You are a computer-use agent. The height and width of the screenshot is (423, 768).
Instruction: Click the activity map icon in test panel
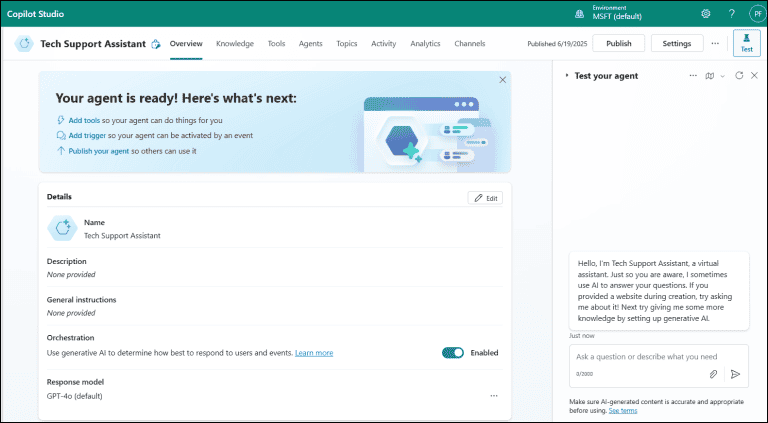(x=709, y=75)
